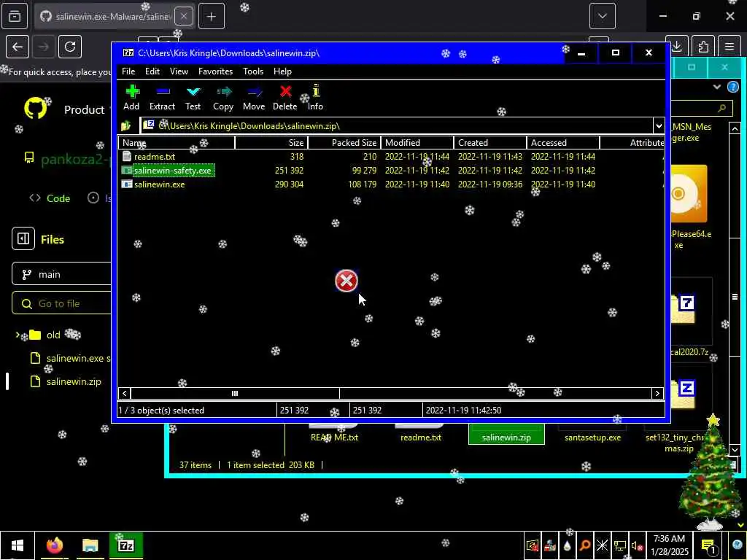This screenshot has height=560, width=747.
Task: Click the red error icon in the file area
Action: pyautogui.click(x=347, y=281)
